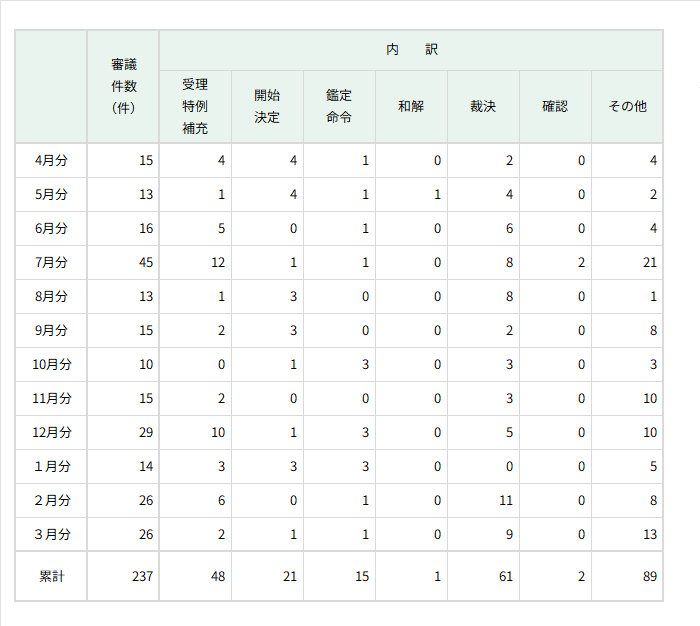Click the 審議件数 (件) column header
The width and height of the screenshot is (700, 626).
124,86
